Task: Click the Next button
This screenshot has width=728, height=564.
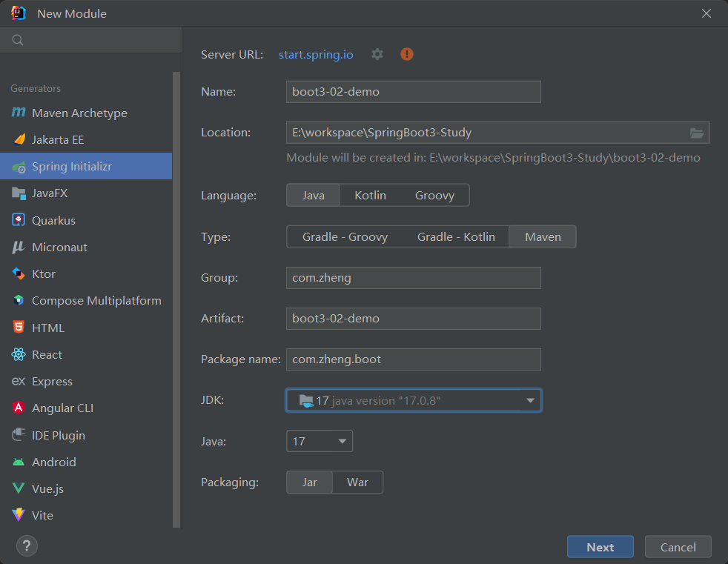Action: pyautogui.click(x=600, y=547)
